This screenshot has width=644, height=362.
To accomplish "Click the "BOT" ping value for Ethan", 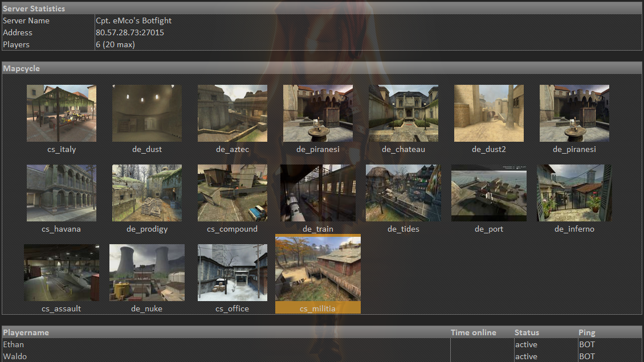I will click(x=587, y=344).
